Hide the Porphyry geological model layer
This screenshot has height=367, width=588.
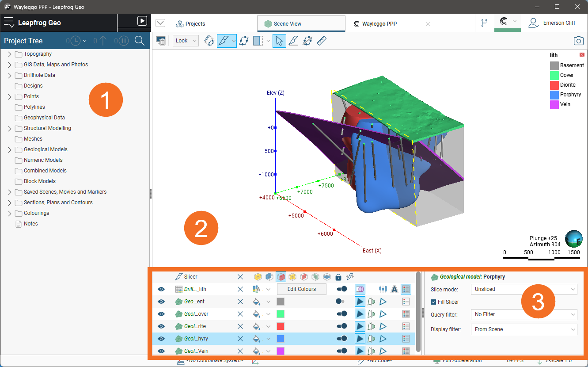[x=161, y=339]
